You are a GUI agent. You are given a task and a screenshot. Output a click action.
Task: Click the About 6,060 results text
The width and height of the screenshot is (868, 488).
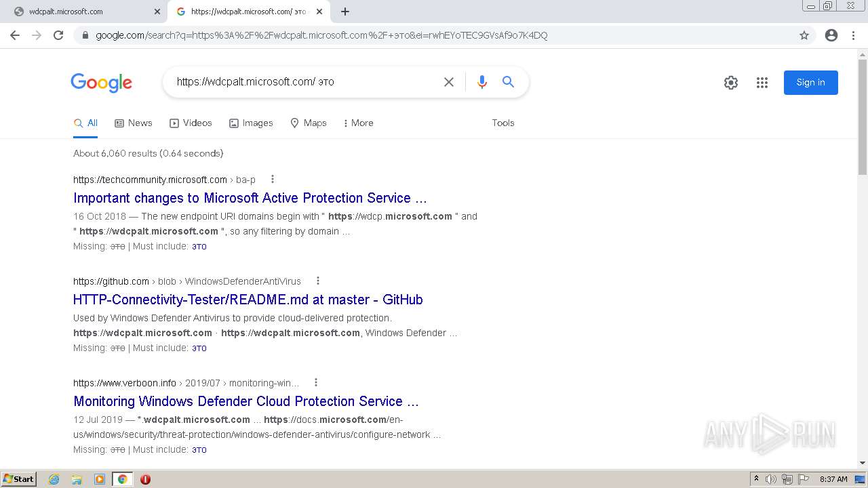click(x=149, y=153)
